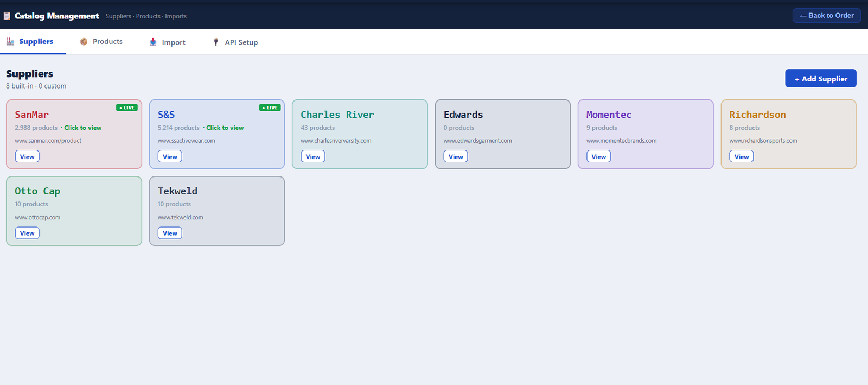Click the S&S card title
Screen dimensions: 868x385
tap(166, 115)
